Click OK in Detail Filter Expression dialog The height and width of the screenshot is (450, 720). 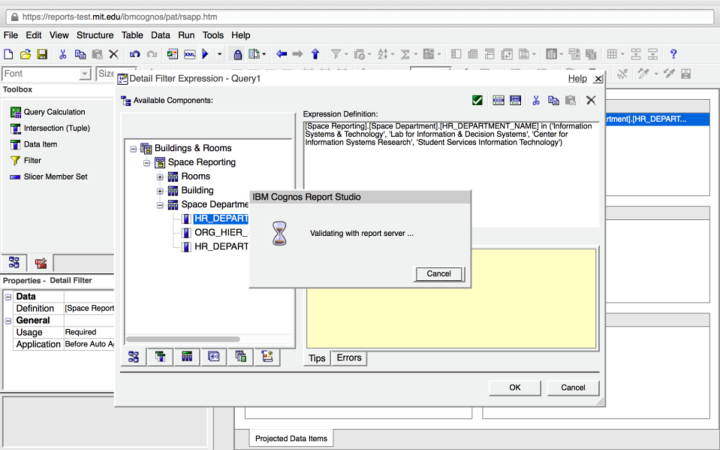514,387
